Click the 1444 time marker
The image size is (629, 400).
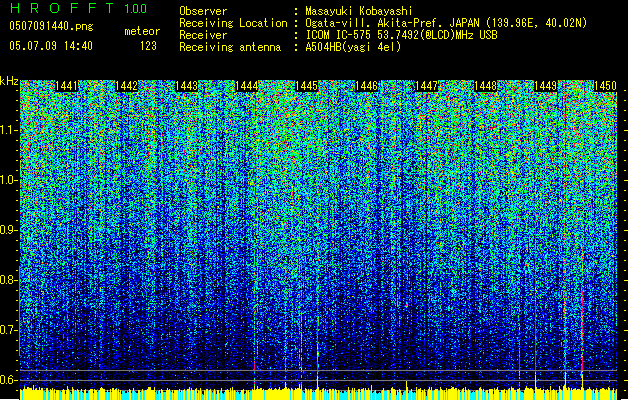tap(246, 86)
